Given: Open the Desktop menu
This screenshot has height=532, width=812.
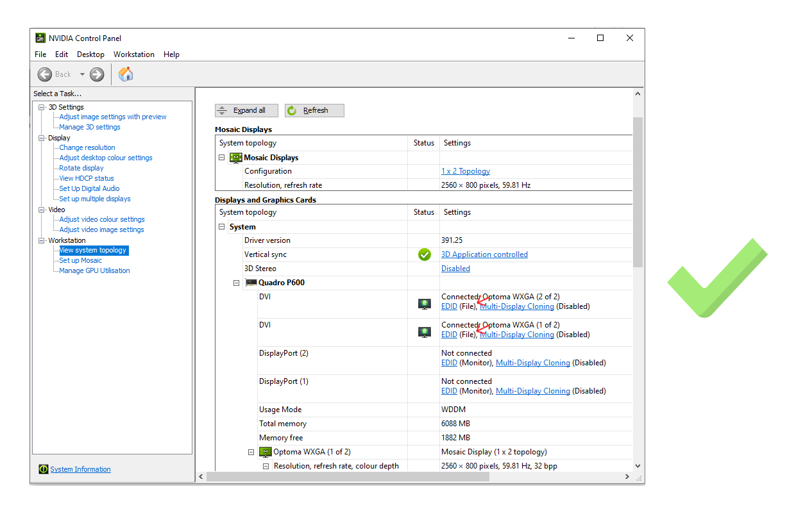Looking at the screenshot, I should point(90,54).
